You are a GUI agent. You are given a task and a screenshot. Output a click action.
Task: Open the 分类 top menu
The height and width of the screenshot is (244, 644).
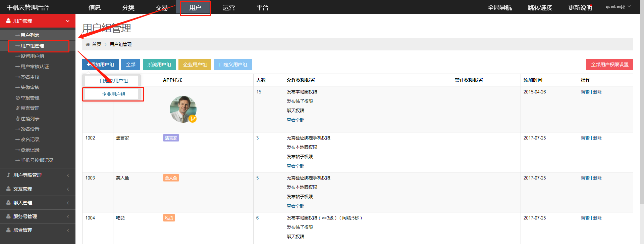point(128,7)
